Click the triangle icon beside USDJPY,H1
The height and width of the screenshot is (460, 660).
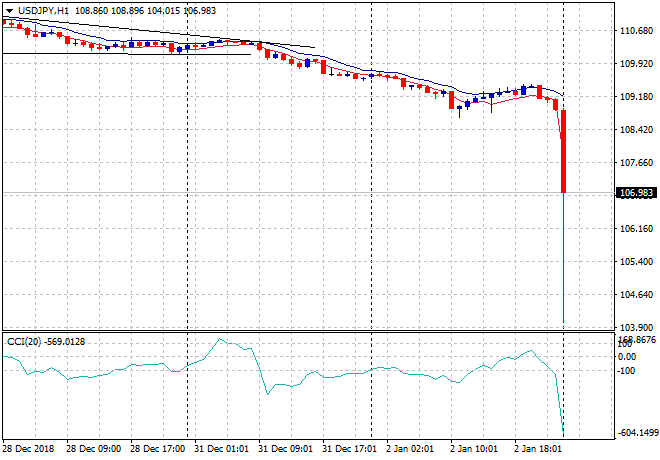click(x=9, y=10)
